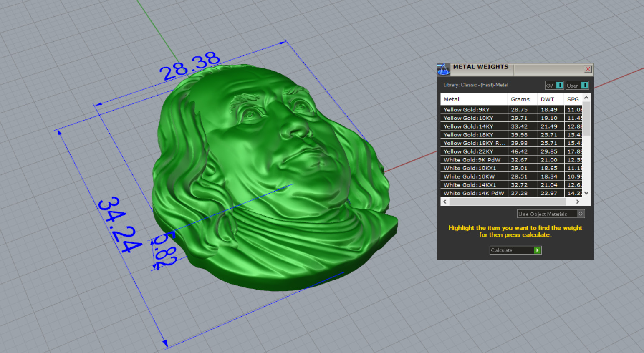
Task: Click the 18.49 DWT cell
Action: point(551,110)
